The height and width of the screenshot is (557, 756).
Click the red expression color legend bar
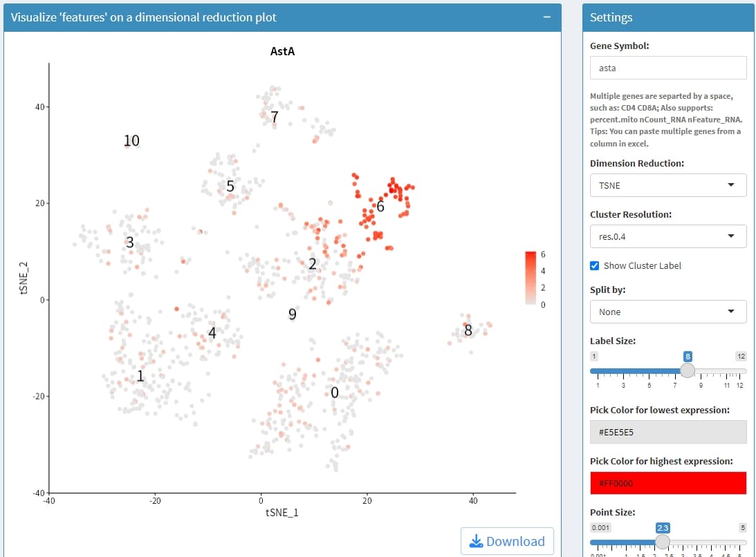(531, 278)
